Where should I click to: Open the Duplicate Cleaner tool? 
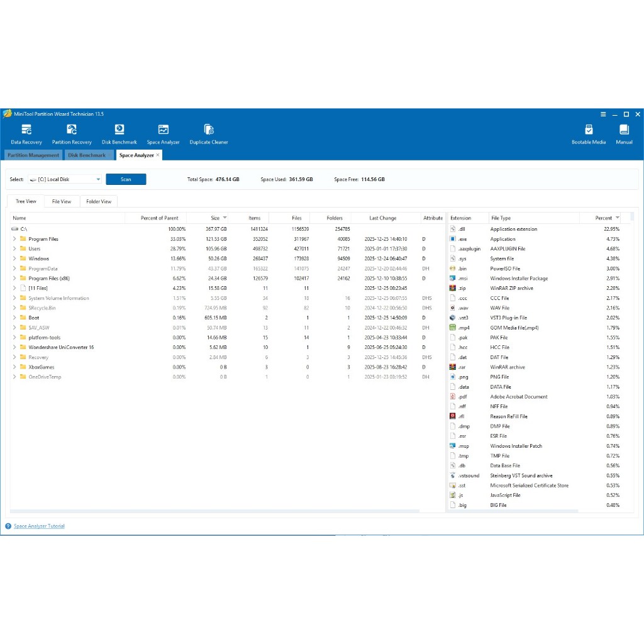tap(209, 133)
